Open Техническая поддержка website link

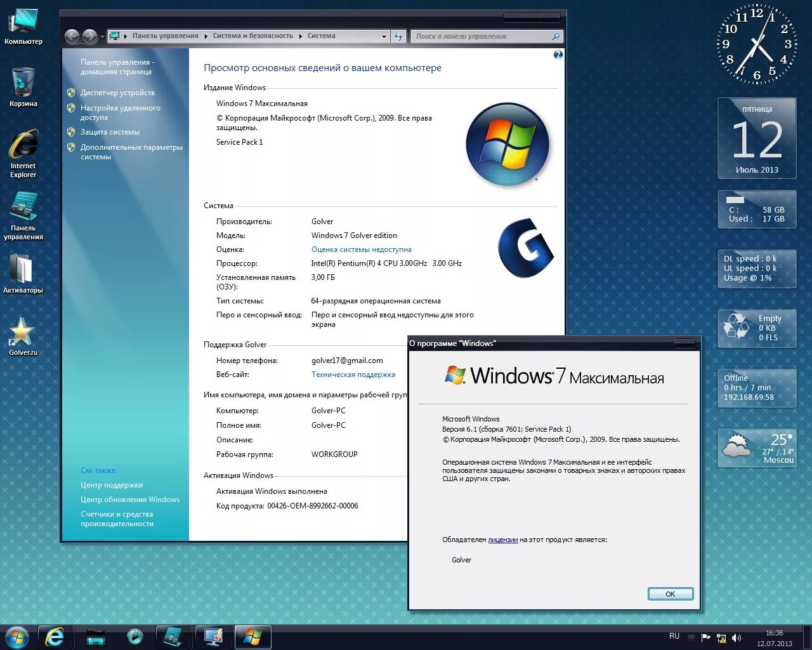tap(353, 375)
